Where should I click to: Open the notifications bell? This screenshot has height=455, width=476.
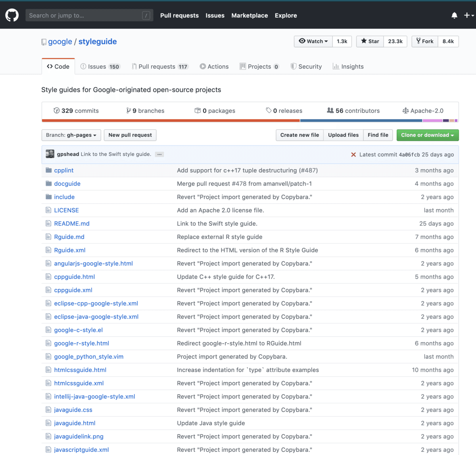click(454, 15)
